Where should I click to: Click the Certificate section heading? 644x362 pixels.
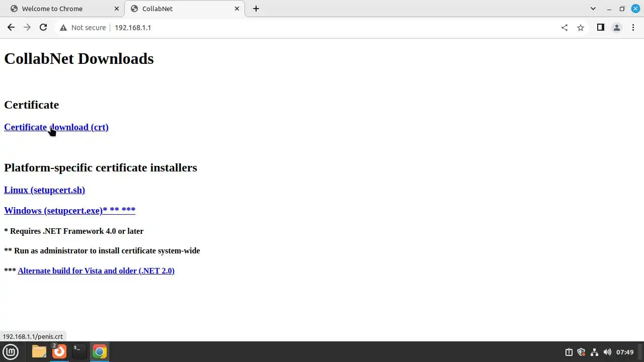pyautogui.click(x=32, y=105)
